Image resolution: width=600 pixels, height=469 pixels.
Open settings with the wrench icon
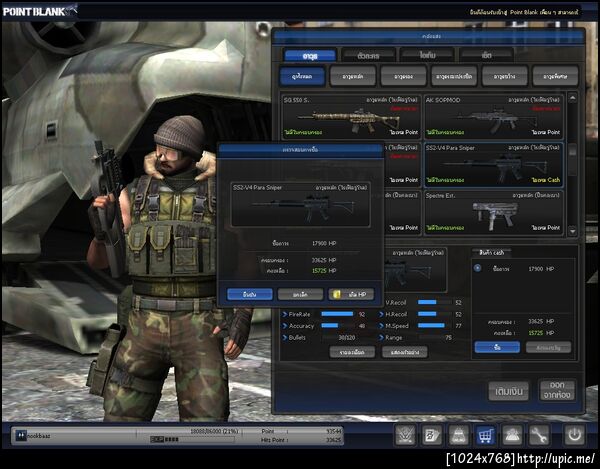pos(539,435)
